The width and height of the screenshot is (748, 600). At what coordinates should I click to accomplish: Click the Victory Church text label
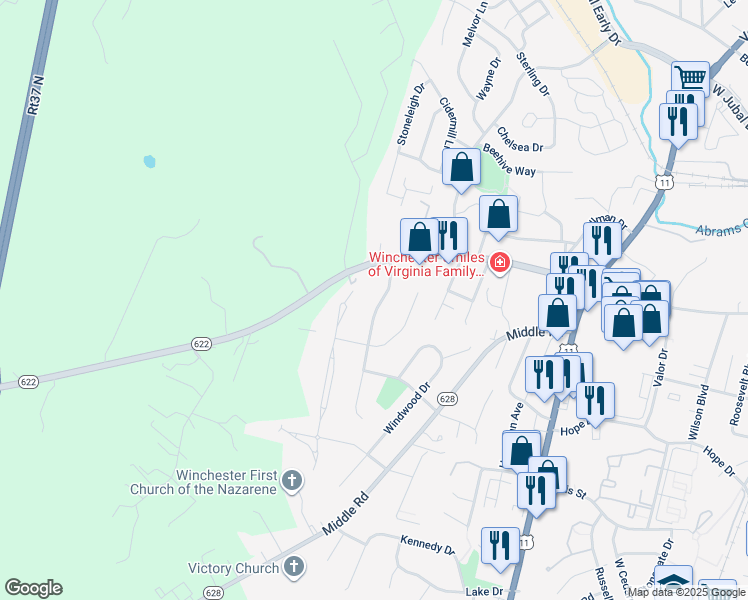click(233, 568)
